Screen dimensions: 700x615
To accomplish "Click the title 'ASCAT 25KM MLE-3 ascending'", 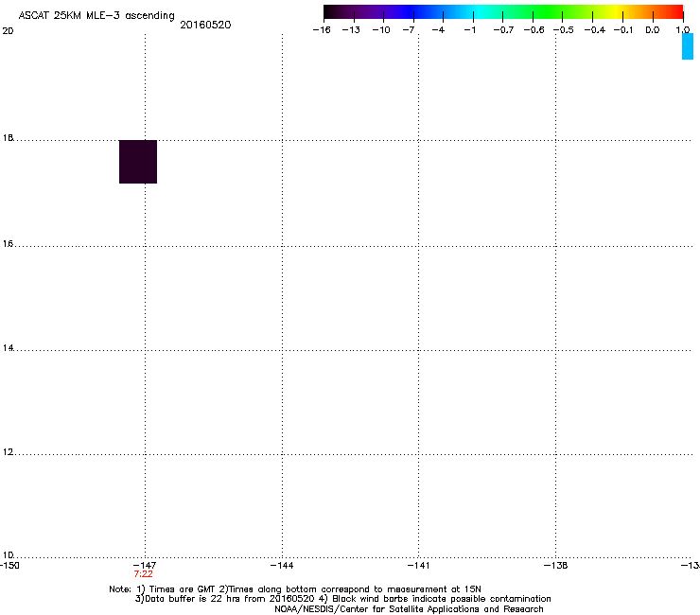I will [x=96, y=16].
